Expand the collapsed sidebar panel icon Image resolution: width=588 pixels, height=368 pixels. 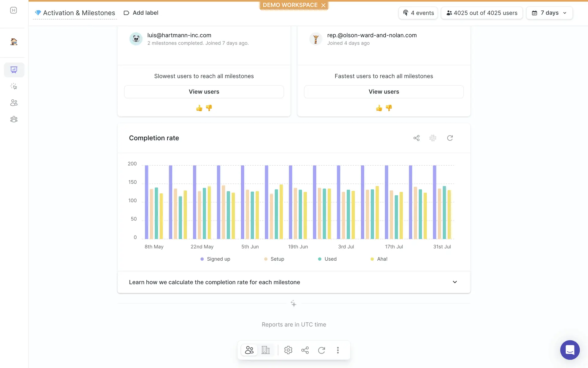pos(13,10)
